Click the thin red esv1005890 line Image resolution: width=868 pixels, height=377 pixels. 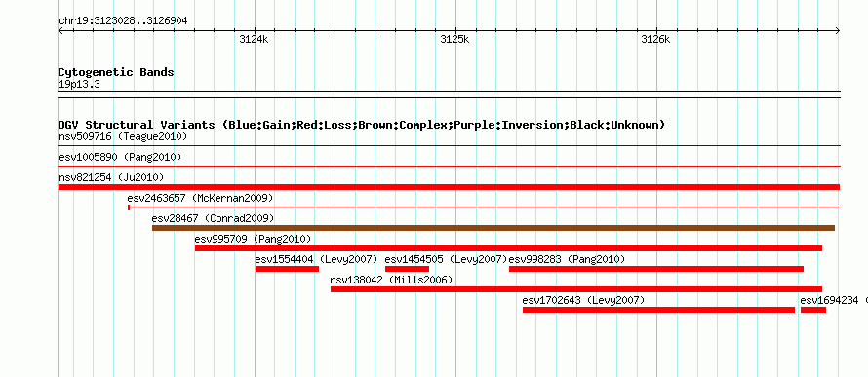pyautogui.click(x=450, y=166)
